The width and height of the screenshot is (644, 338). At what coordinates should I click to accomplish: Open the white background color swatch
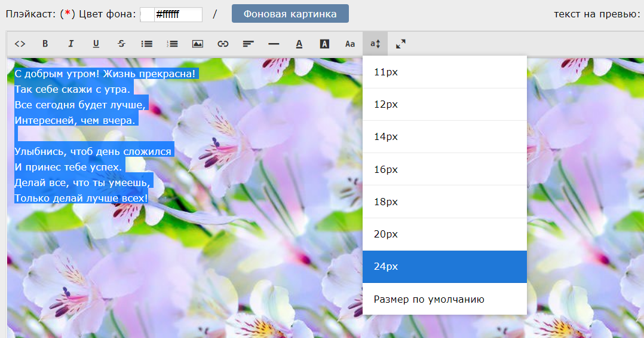click(148, 14)
